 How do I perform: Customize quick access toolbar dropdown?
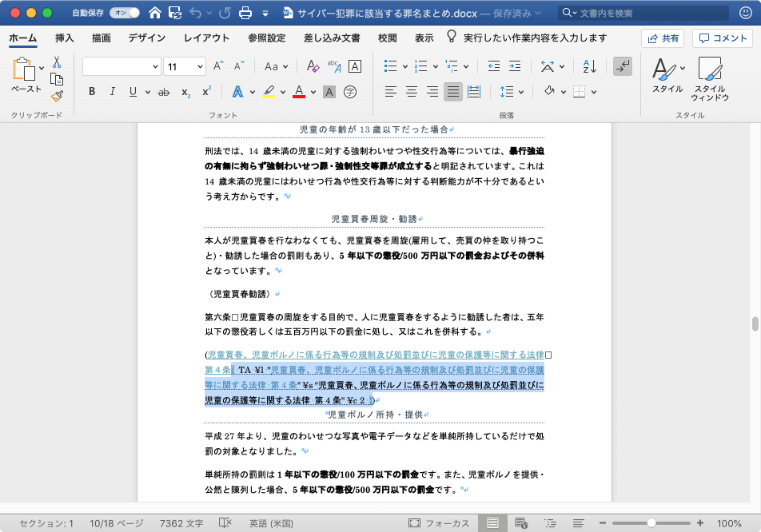265,13
